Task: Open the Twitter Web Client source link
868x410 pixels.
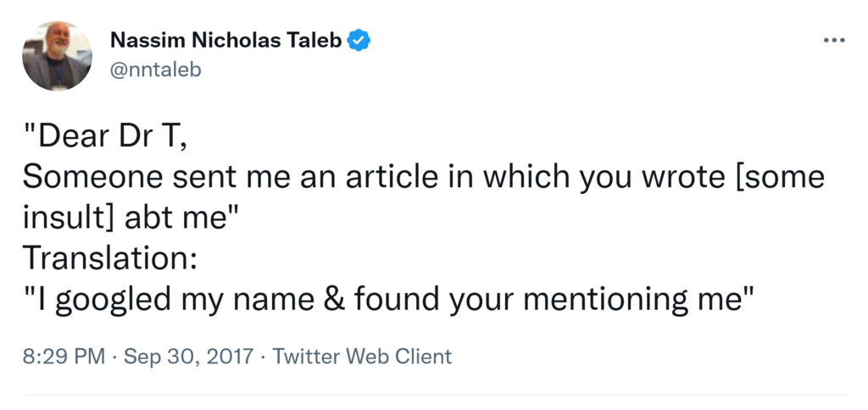Action: tap(362, 357)
